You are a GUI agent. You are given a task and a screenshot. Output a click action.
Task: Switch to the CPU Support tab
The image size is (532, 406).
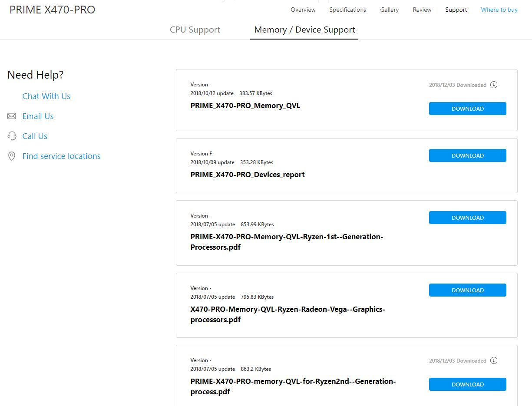(195, 30)
